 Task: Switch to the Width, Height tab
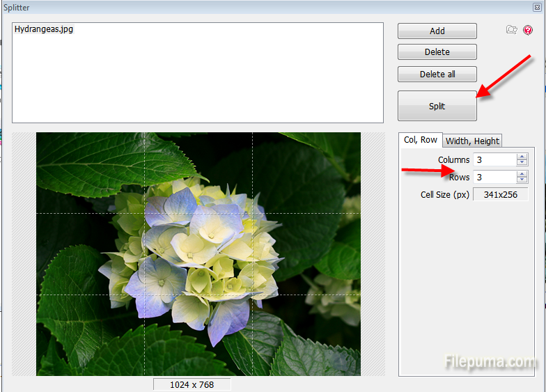click(x=472, y=141)
